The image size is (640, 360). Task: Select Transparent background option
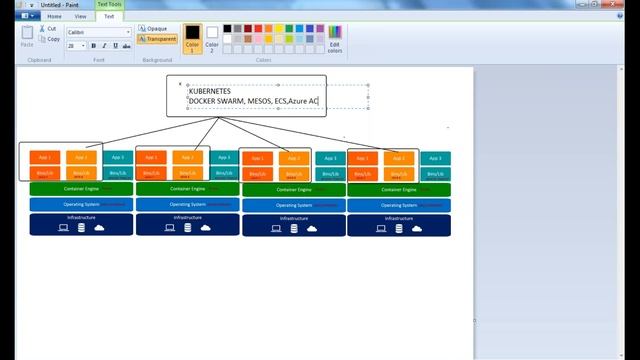[x=157, y=39]
